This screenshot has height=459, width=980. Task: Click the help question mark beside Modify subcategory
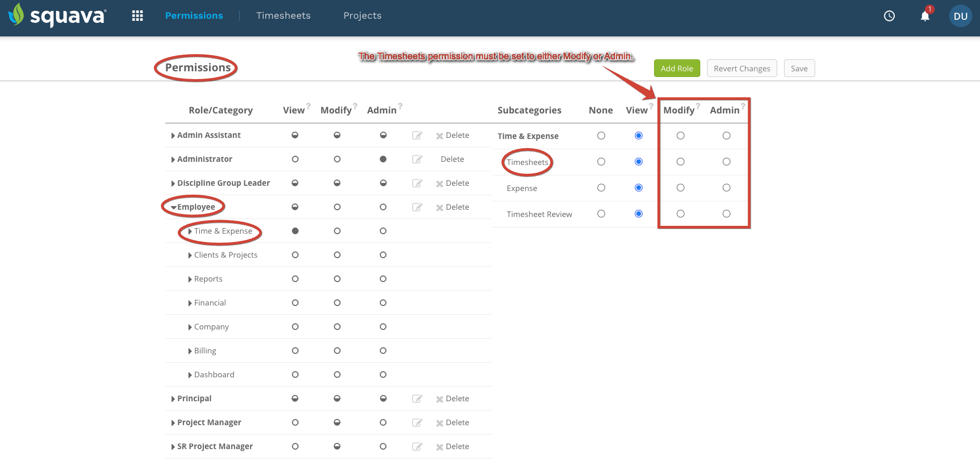(x=698, y=106)
